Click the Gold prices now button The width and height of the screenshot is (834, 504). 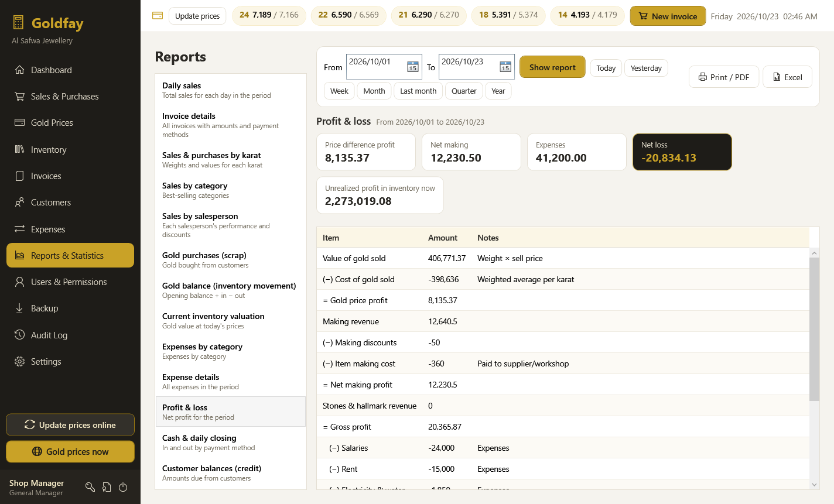pyautogui.click(x=70, y=451)
